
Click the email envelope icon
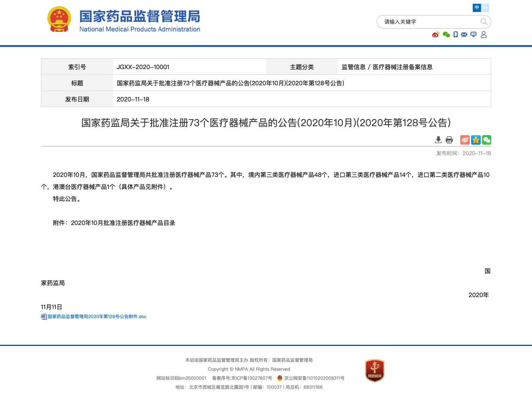click(464, 35)
